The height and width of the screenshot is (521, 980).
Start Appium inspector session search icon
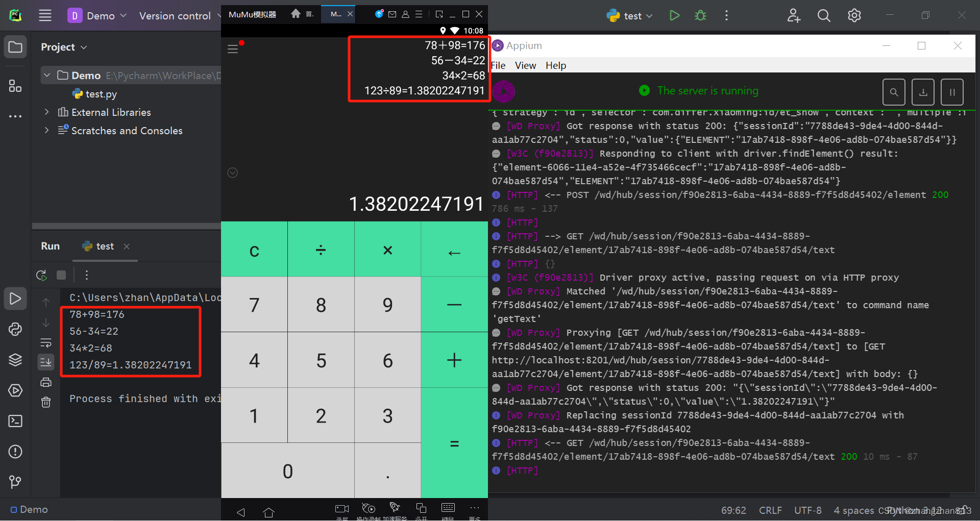(894, 92)
